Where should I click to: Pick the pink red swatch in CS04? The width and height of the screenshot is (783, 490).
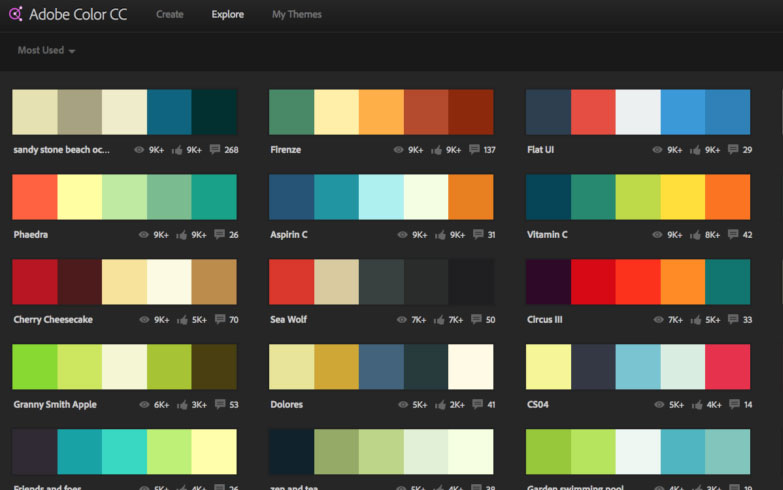(728, 367)
